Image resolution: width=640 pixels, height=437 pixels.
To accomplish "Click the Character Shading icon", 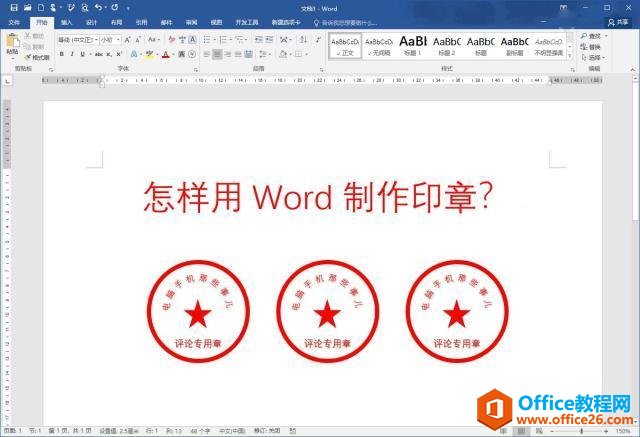I will coord(182,54).
